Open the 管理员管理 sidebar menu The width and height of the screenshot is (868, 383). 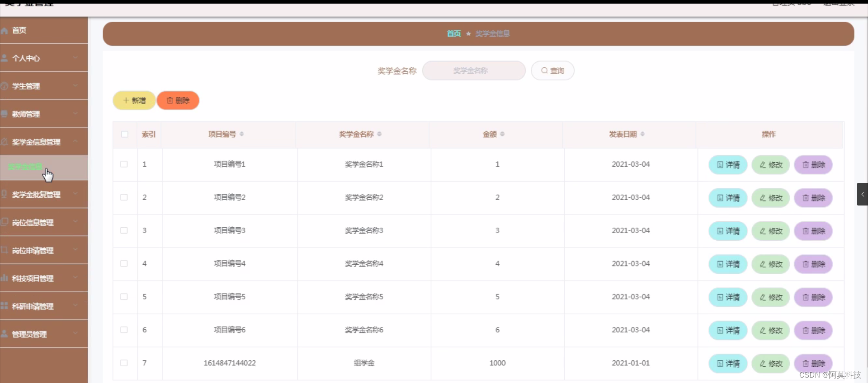pos(44,334)
